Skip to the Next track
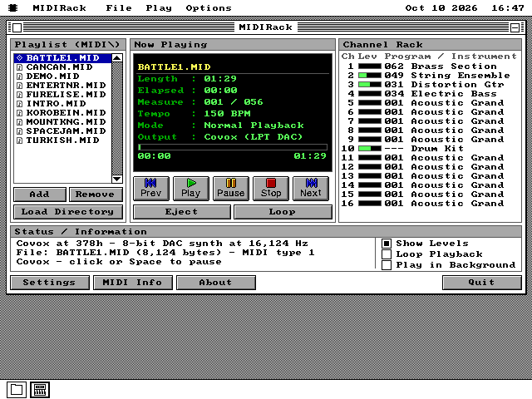This screenshot has width=532, height=399. click(x=310, y=189)
